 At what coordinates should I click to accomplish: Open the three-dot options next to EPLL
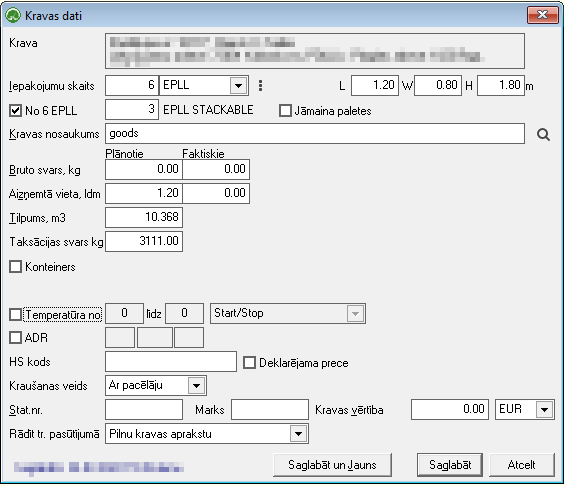pos(261,85)
